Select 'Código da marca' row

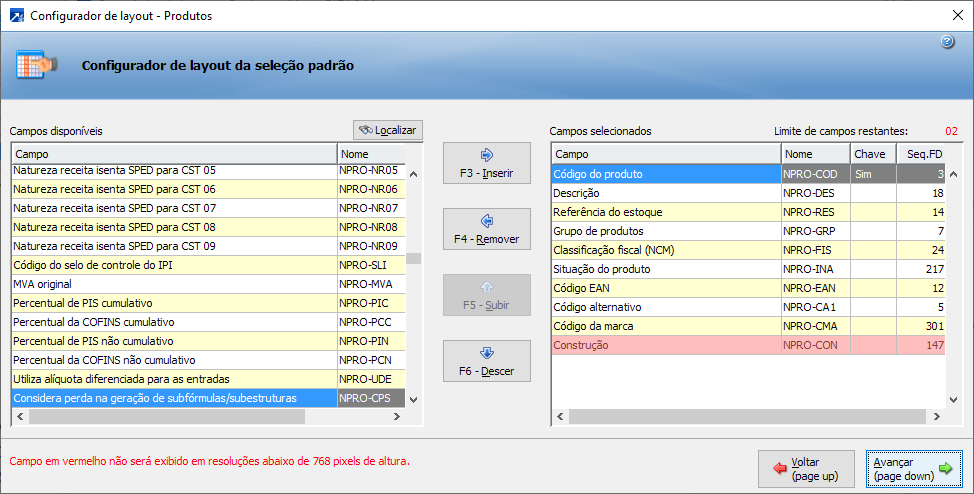(749, 326)
